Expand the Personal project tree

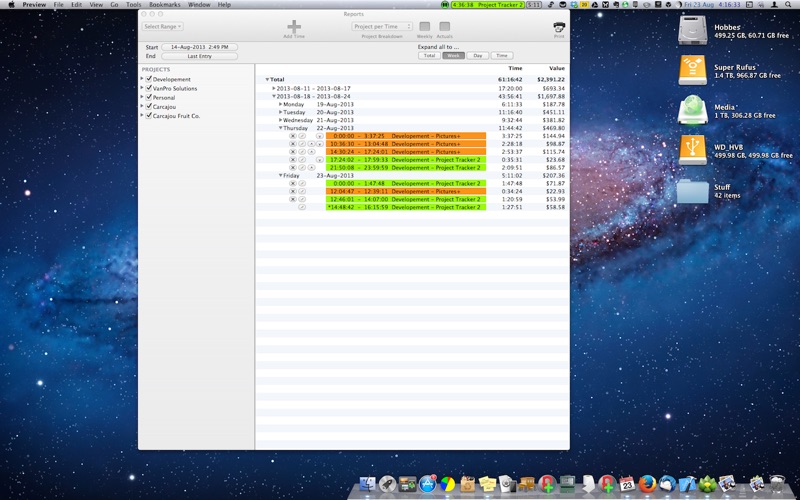point(142,97)
